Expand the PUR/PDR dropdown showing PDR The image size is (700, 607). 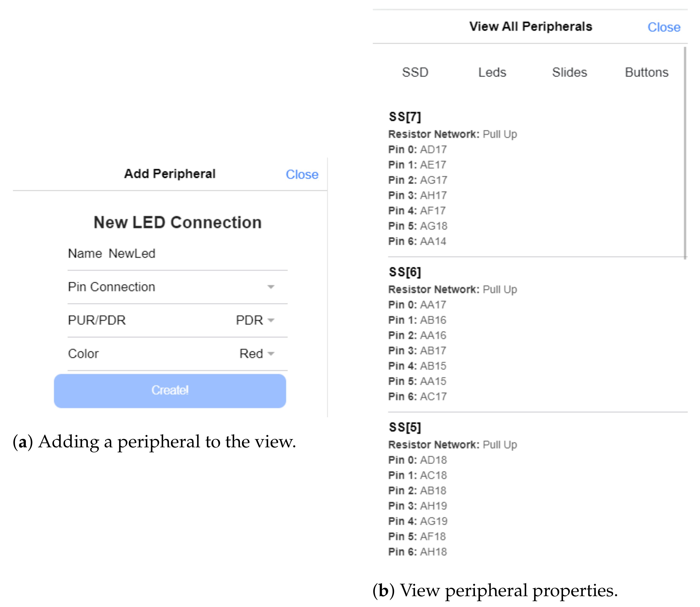(255, 320)
